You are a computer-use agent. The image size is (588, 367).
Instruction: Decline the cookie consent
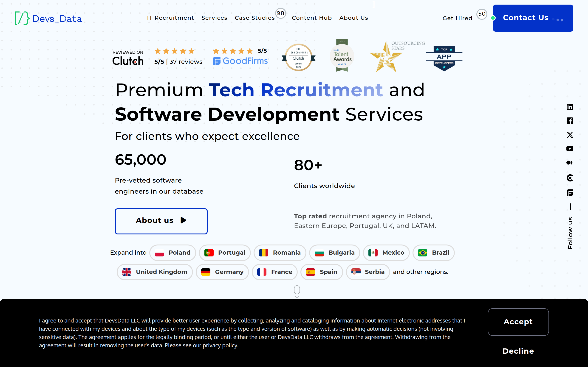518,351
